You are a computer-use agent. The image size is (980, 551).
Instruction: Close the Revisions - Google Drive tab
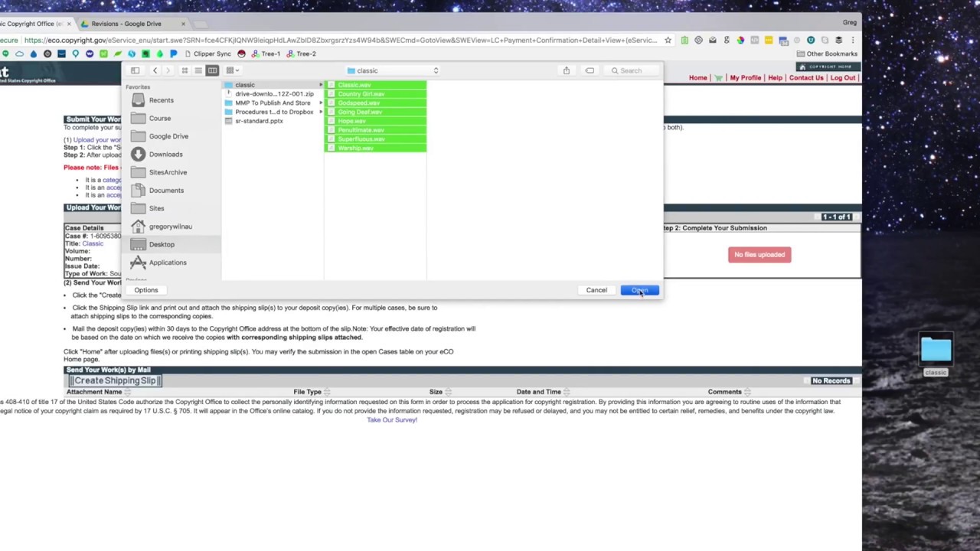point(183,24)
